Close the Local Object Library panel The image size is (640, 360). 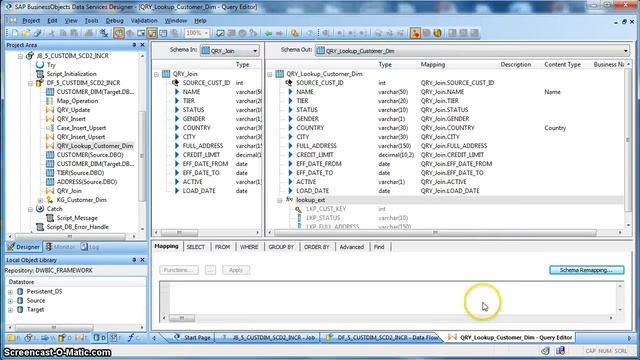142,260
